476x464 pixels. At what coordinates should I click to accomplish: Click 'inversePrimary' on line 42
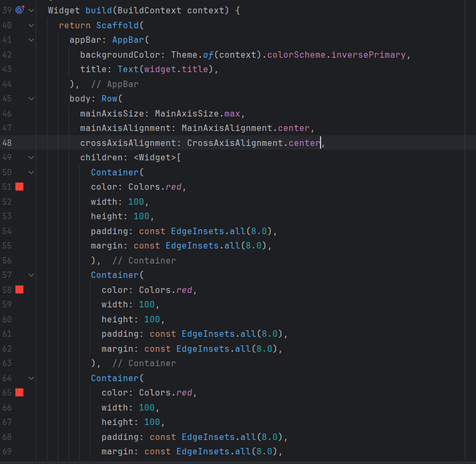[368, 55]
